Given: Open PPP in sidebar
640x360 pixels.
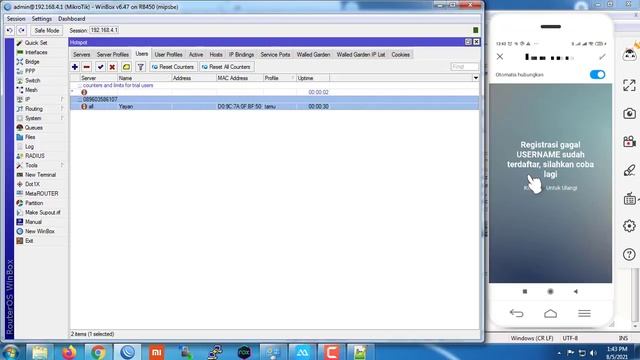Looking at the screenshot, I should (30, 71).
